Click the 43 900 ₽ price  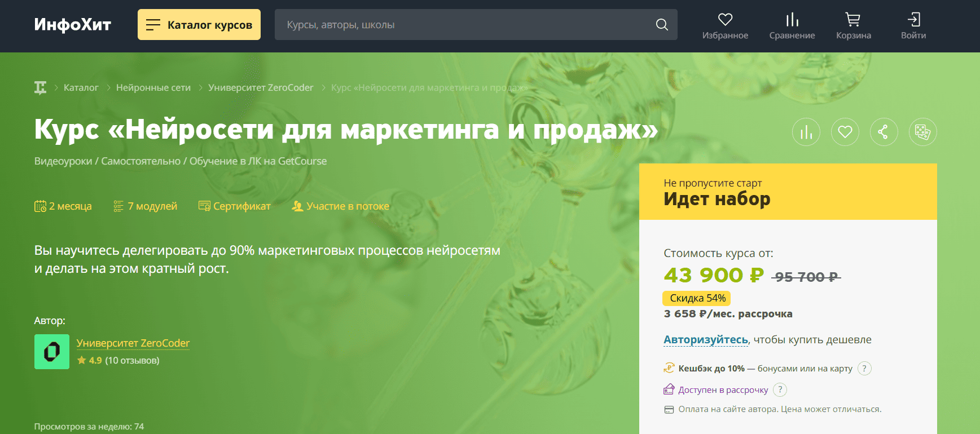(714, 275)
